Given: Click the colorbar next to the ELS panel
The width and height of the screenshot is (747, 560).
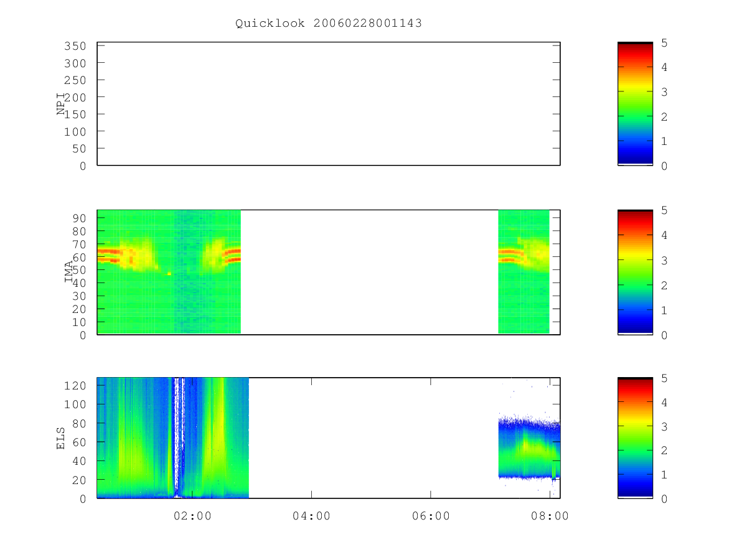Looking at the screenshot, I should (635, 438).
